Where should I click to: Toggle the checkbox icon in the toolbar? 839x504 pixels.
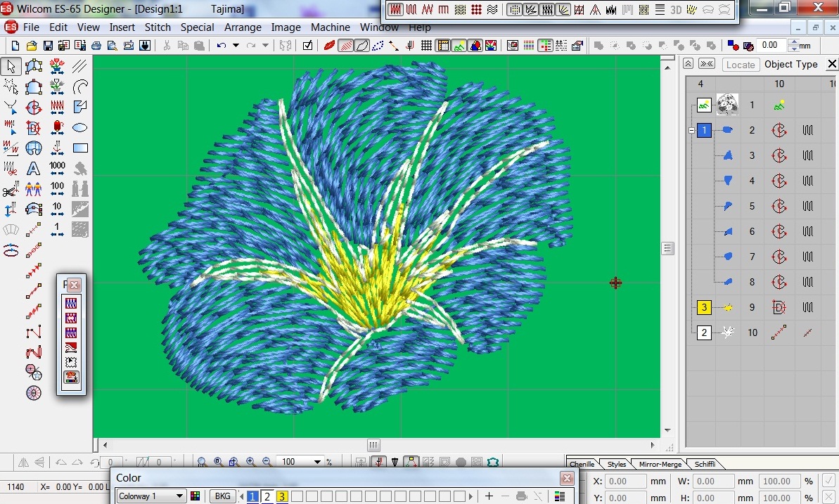click(x=307, y=46)
